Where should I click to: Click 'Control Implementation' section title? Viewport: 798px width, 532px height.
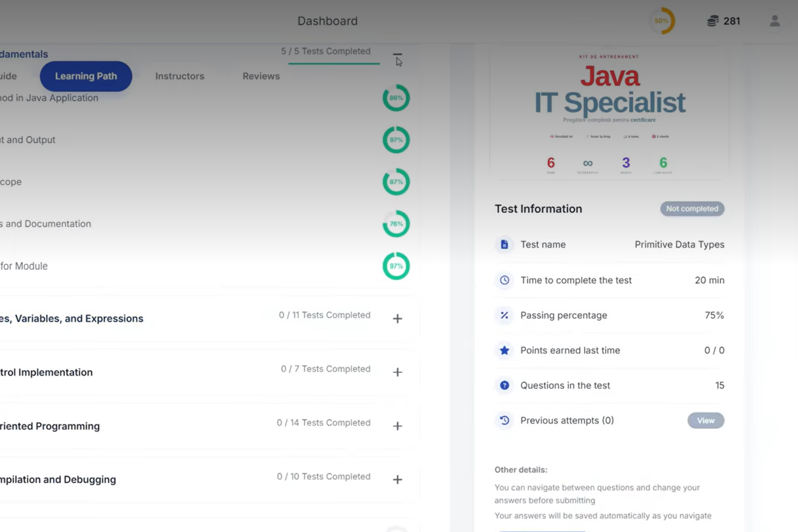click(x=47, y=372)
